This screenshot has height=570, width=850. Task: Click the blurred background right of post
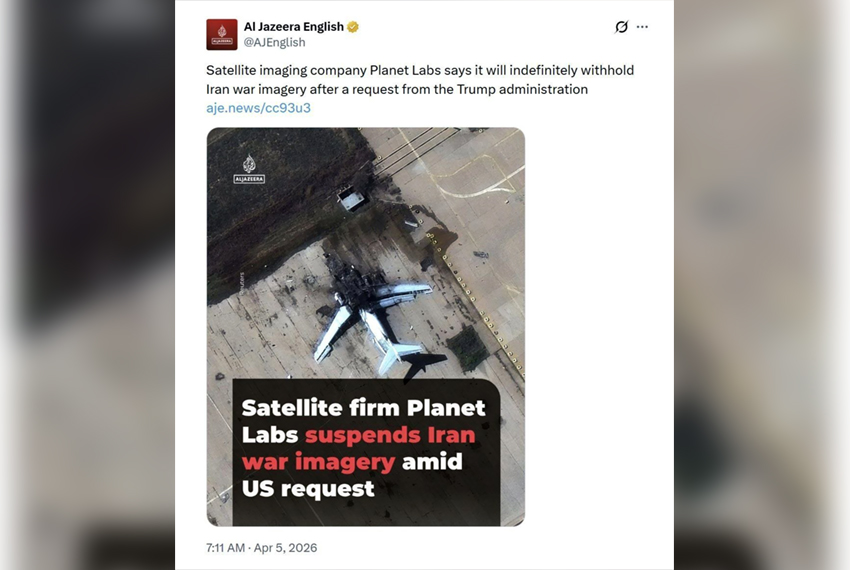[x=762, y=285]
